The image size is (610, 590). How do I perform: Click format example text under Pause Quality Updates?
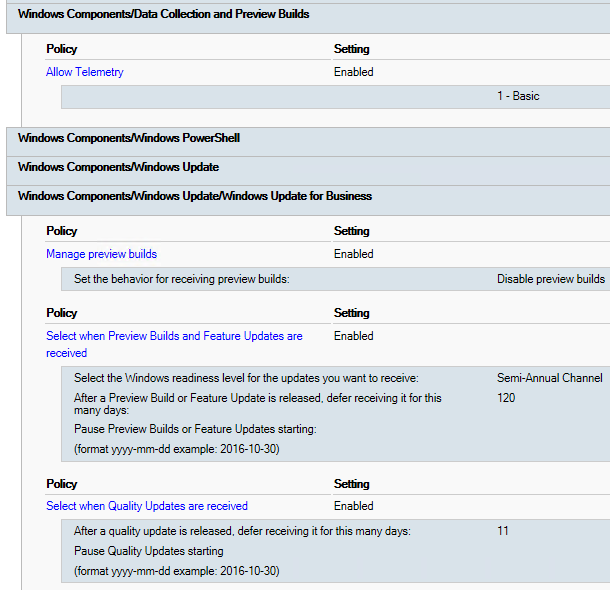pyautogui.click(x=177, y=571)
